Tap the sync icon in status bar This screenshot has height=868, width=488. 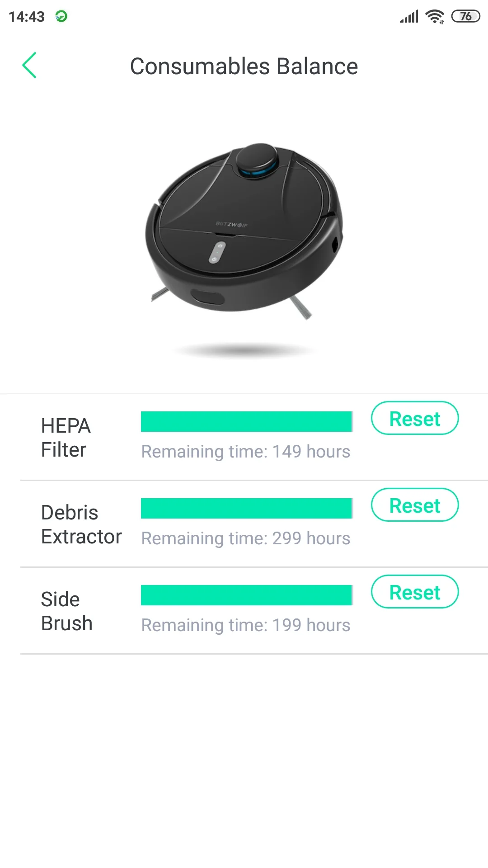(x=61, y=17)
